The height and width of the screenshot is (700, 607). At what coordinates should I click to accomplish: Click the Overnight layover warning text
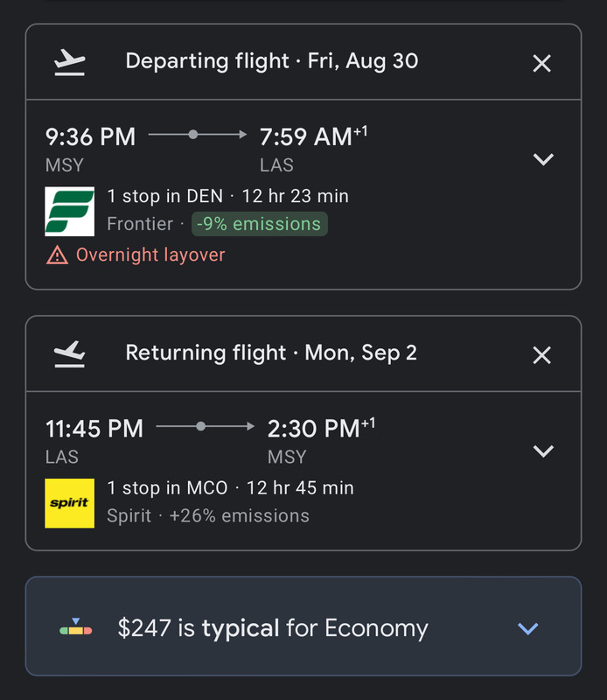click(150, 255)
